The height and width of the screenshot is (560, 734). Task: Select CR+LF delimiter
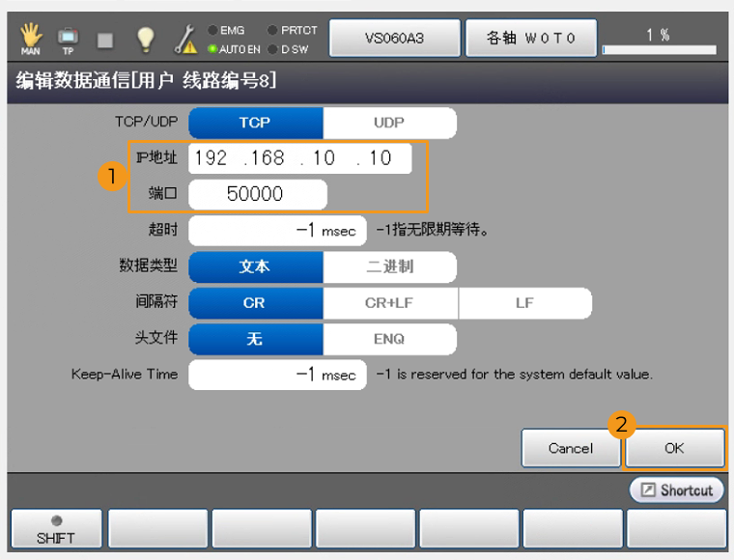(390, 303)
